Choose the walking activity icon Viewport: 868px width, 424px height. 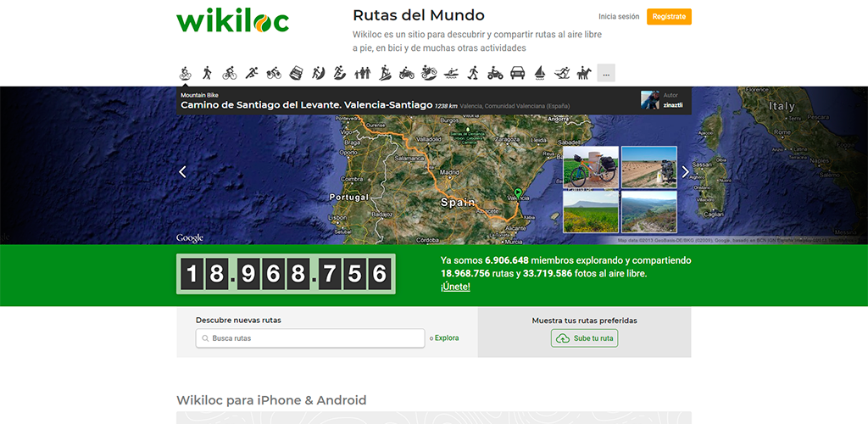click(x=473, y=73)
